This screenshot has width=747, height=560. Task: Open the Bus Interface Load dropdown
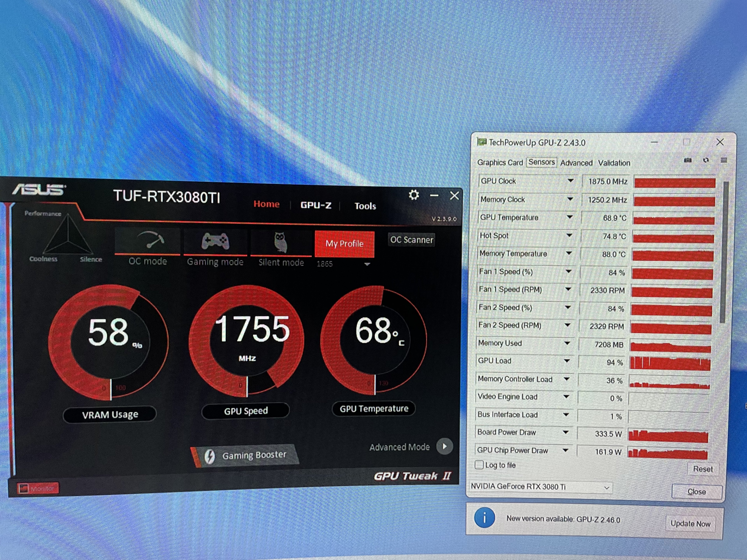pos(566,415)
